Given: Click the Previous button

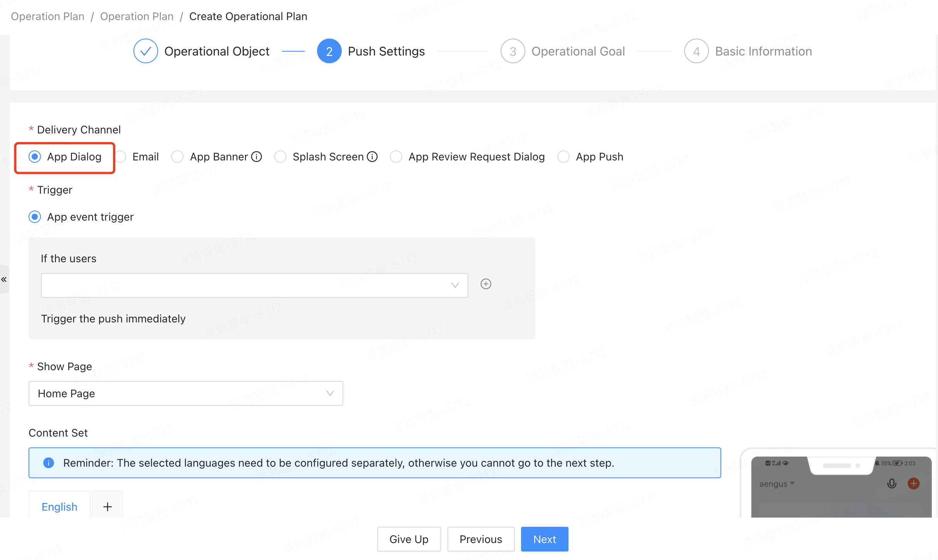Looking at the screenshot, I should coord(481,539).
